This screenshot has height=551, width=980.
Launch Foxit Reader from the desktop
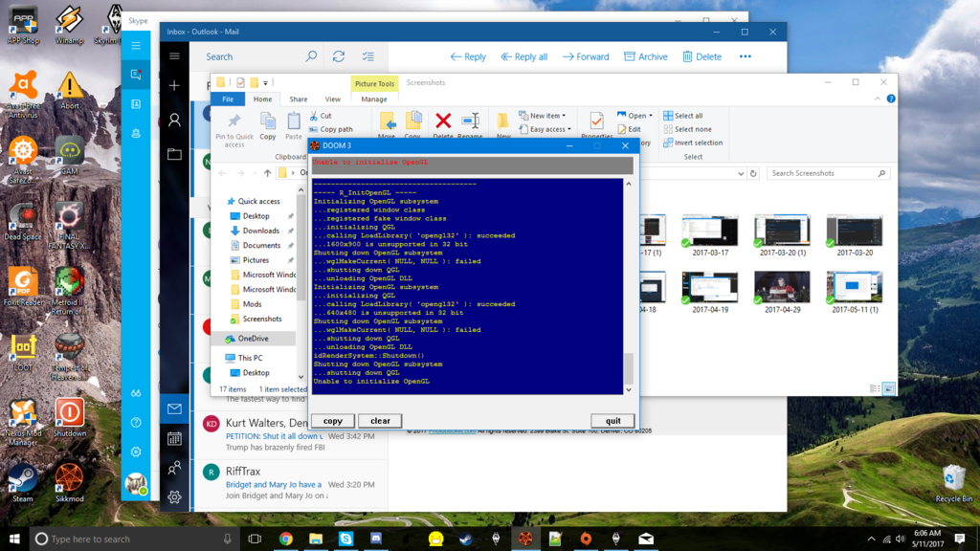tap(23, 287)
